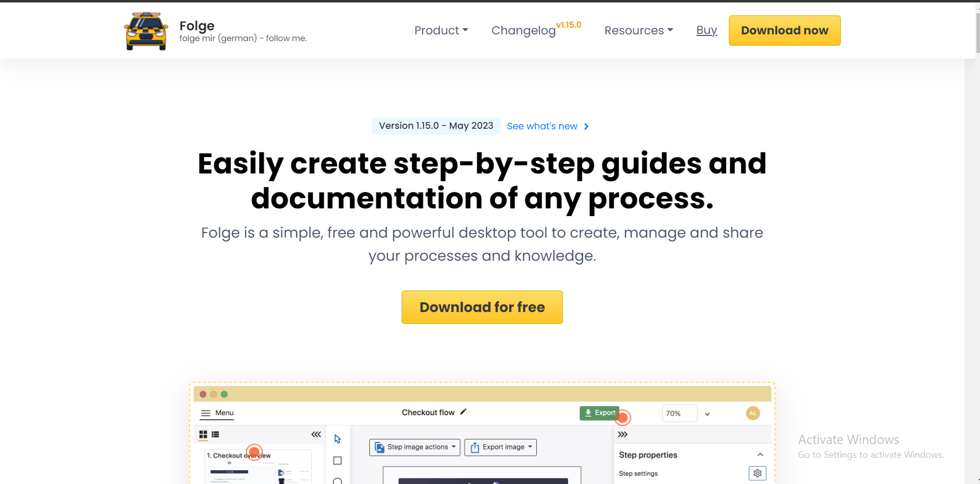This screenshot has height=484, width=980.
Task: Expand the Resources dropdown menu
Action: click(638, 30)
